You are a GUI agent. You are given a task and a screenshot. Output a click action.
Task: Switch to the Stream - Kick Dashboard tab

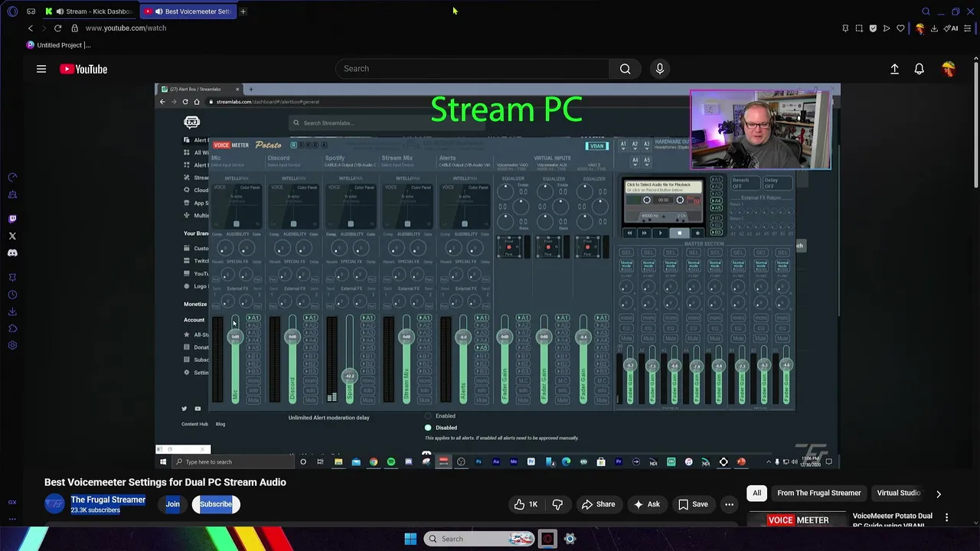[x=91, y=11]
